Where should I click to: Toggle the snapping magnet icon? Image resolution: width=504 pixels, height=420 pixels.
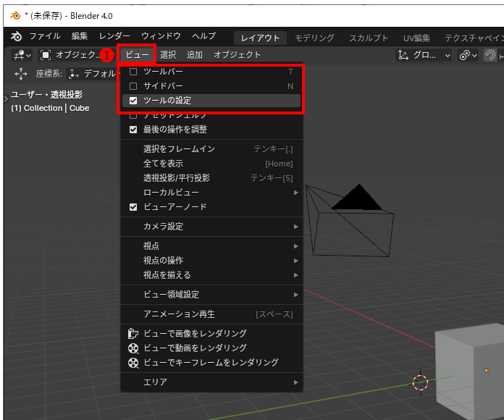pyautogui.click(x=491, y=55)
